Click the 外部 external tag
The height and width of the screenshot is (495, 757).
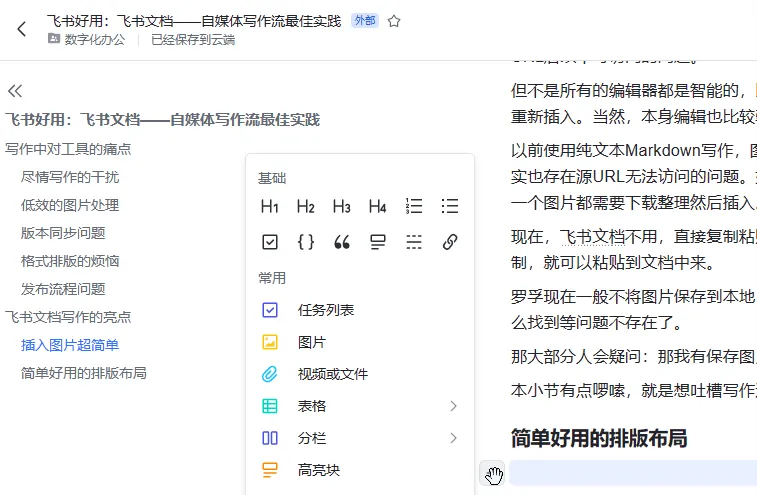(365, 21)
